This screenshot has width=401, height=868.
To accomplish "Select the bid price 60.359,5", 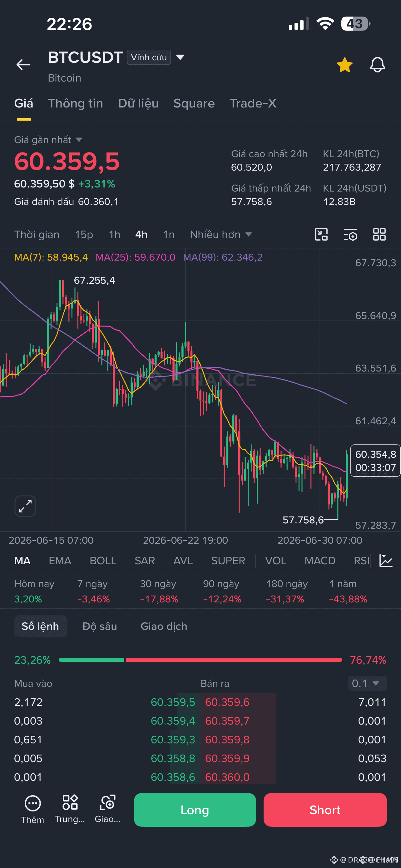I will (x=173, y=702).
